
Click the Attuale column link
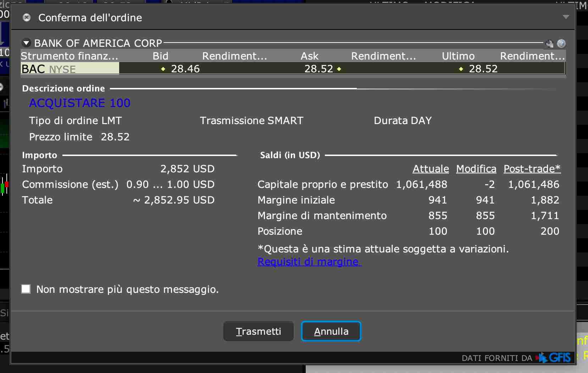point(431,169)
